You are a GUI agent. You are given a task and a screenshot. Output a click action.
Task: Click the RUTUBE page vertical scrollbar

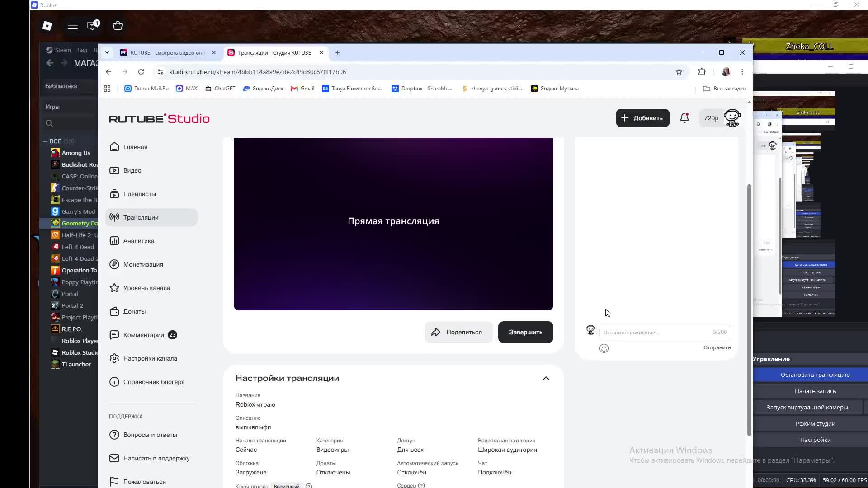(x=749, y=310)
